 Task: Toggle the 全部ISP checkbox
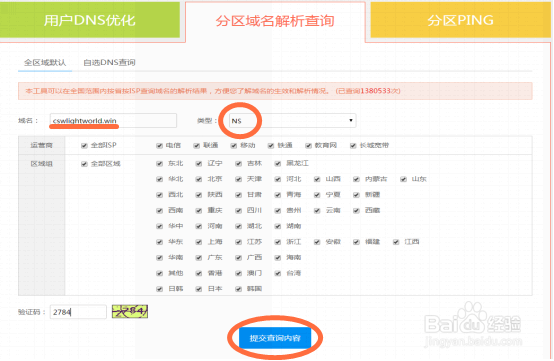tap(84, 146)
